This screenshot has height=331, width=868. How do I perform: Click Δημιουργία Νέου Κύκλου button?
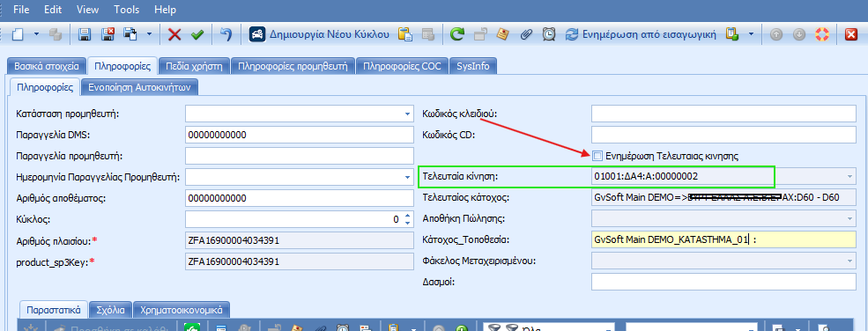click(x=320, y=34)
